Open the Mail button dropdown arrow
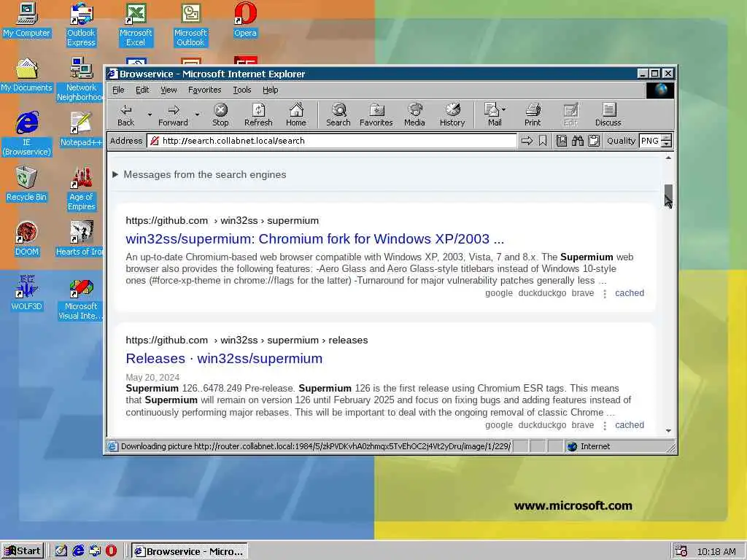This screenshot has height=560, width=747. pos(504,109)
